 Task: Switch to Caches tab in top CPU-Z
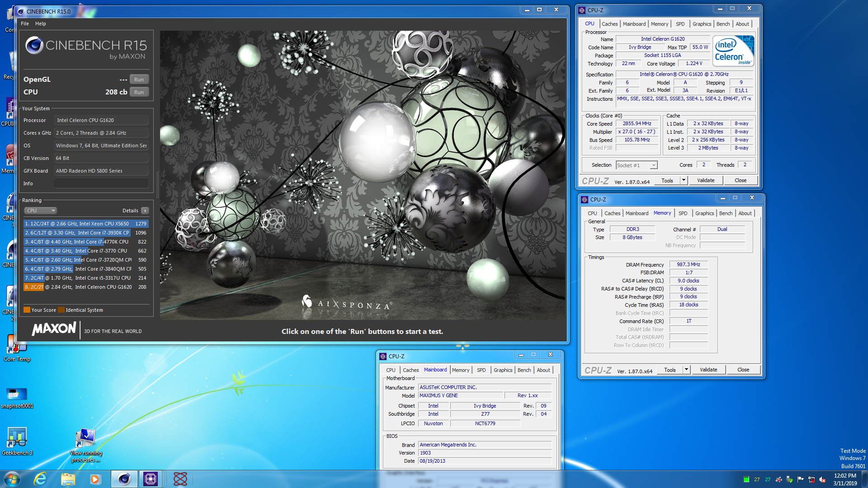(609, 24)
